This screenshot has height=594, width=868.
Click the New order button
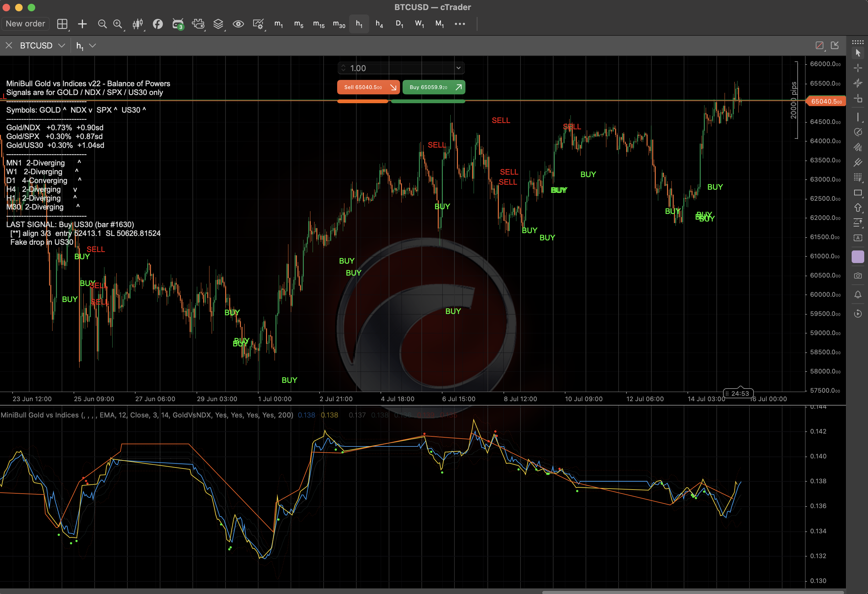[25, 24]
